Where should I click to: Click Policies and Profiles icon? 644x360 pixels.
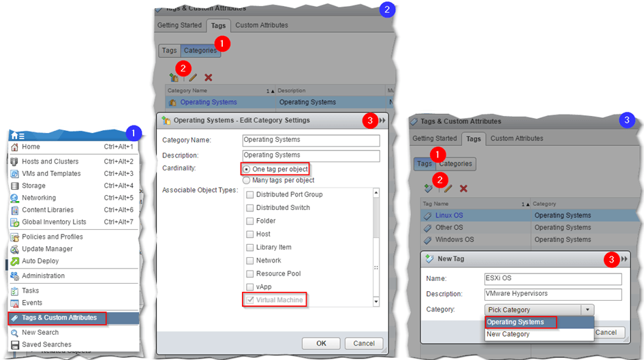(x=15, y=237)
